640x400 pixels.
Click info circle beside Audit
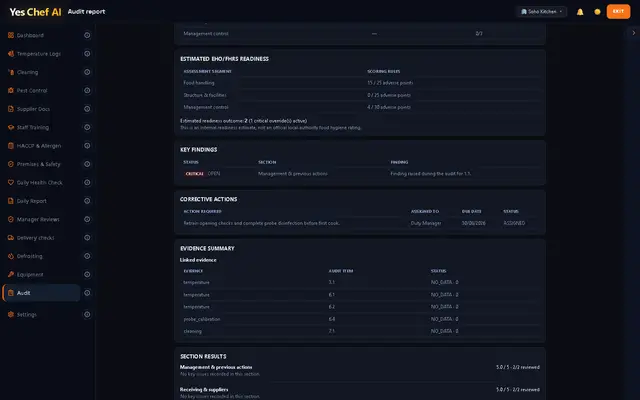click(x=87, y=293)
